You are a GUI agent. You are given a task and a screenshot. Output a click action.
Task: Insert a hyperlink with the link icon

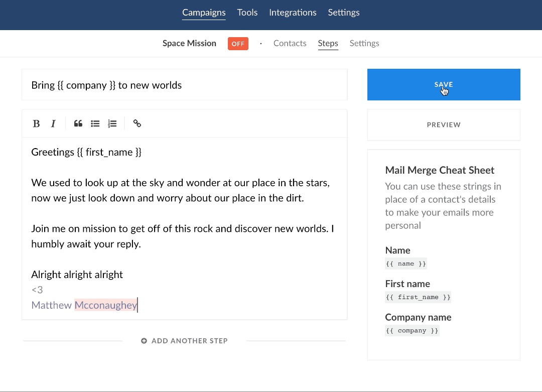(137, 123)
